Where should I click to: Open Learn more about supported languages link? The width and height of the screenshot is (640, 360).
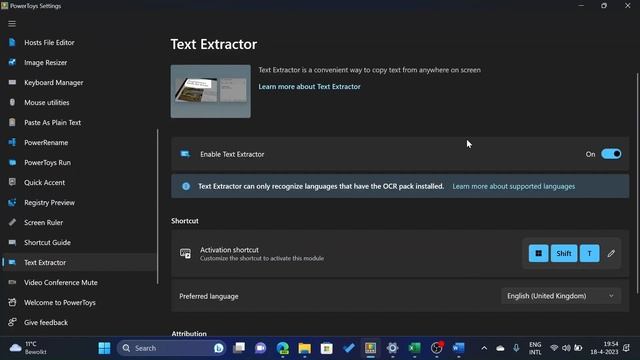513,186
